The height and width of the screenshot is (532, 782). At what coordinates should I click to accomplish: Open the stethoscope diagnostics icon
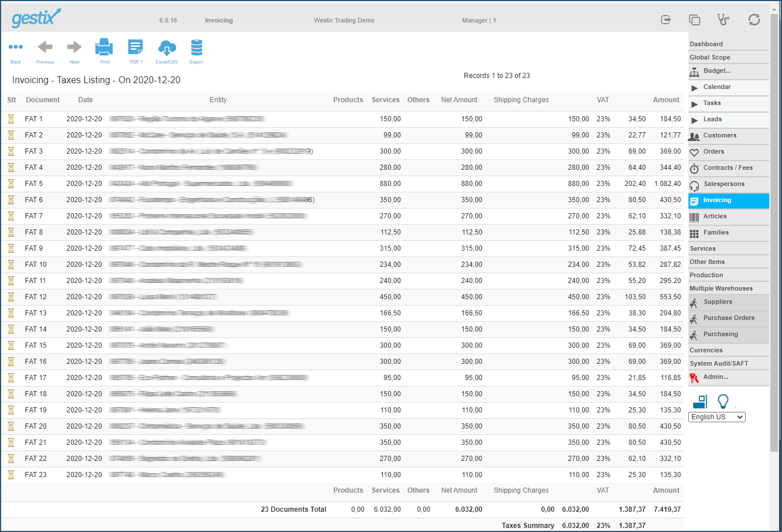tap(724, 20)
